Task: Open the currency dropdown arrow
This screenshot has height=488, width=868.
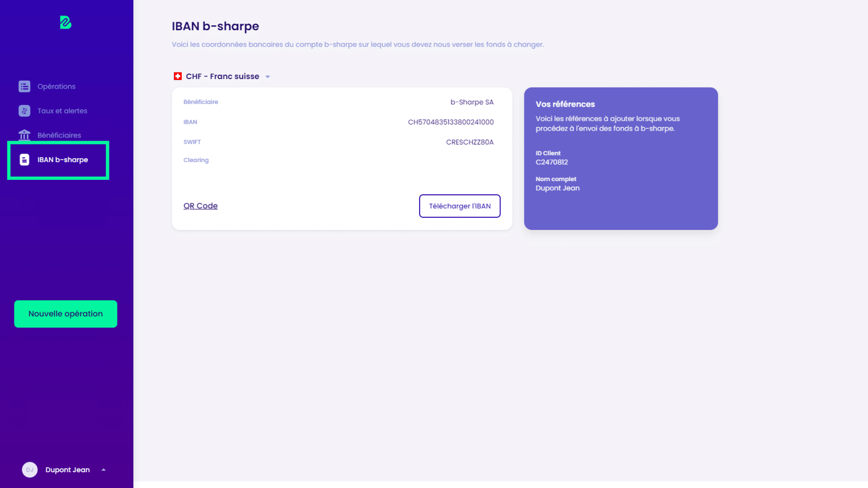Action: coord(268,77)
